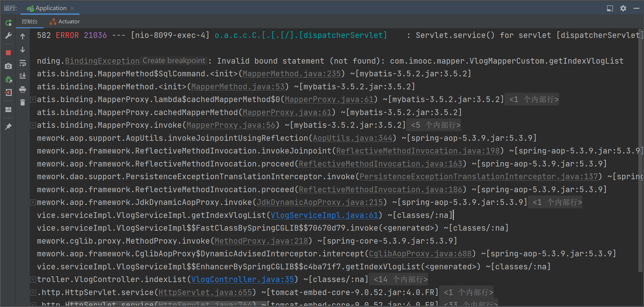Click the Create breakpoint hint

[174, 61]
